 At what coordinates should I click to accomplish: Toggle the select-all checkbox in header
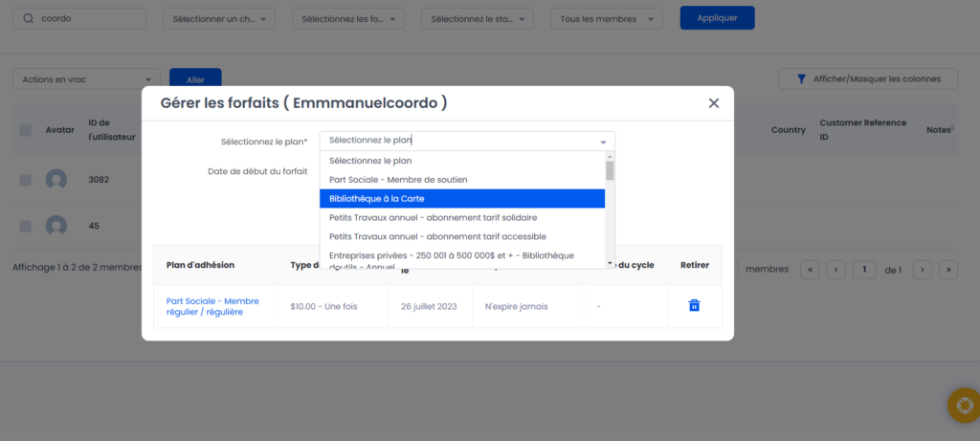26,130
